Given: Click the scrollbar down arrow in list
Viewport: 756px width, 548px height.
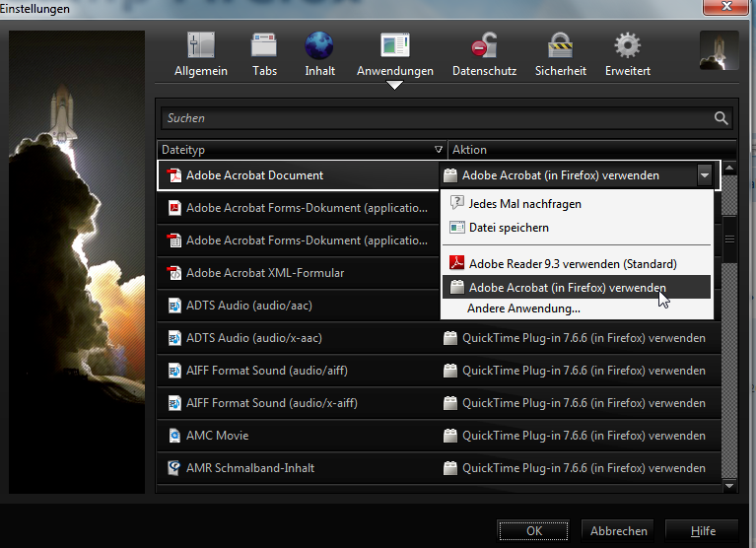Looking at the screenshot, I should coord(729,485).
